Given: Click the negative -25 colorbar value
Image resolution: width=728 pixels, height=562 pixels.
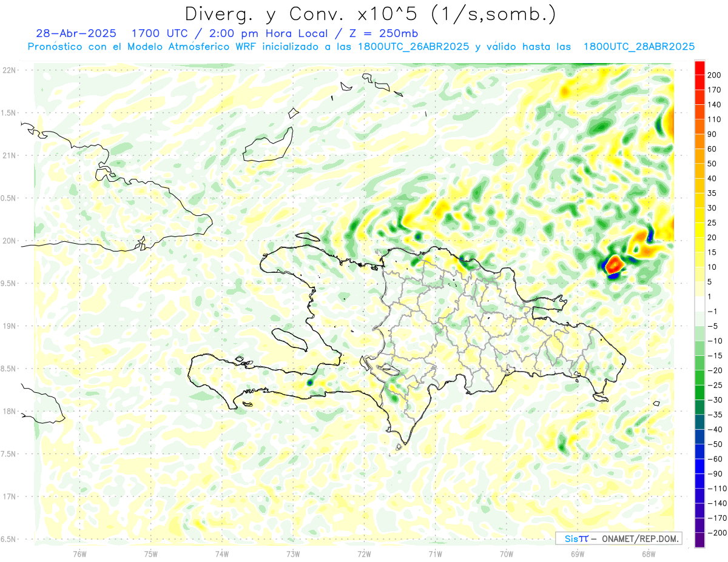Looking at the screenshot, I should click(716, 385).
